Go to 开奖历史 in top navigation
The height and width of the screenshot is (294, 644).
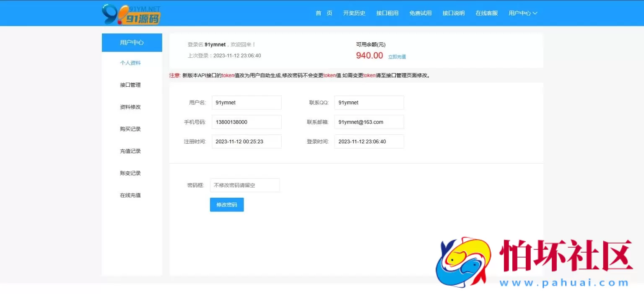[354, 13]
